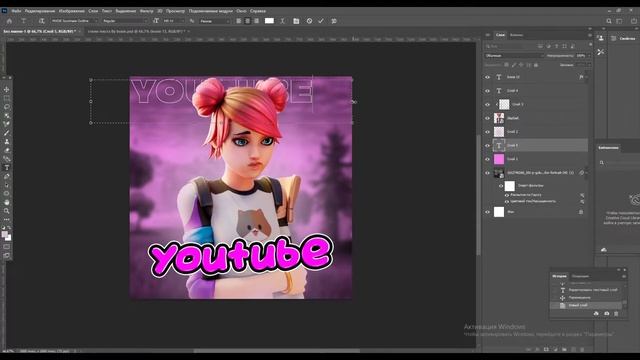The image size is (640, 360).
Task: Select the Lasso tool
Action: point(7,107)
